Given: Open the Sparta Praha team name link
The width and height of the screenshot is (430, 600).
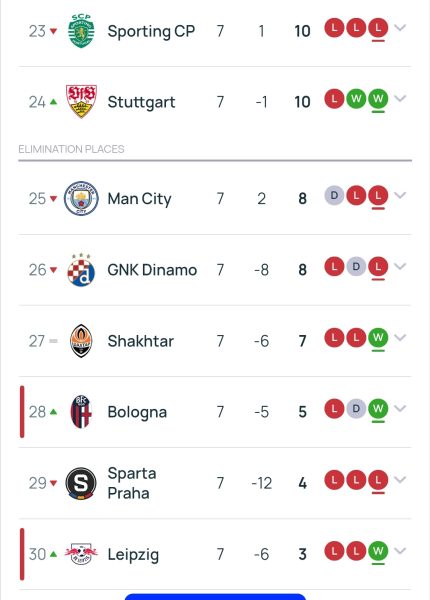Looking at the screenshot, I should pos(132,483).
